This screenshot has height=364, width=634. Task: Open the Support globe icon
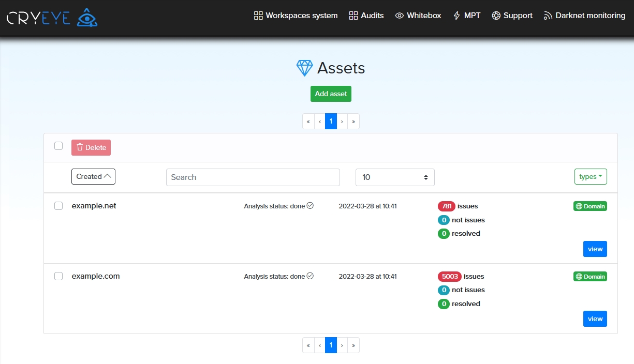click(495, 16)
